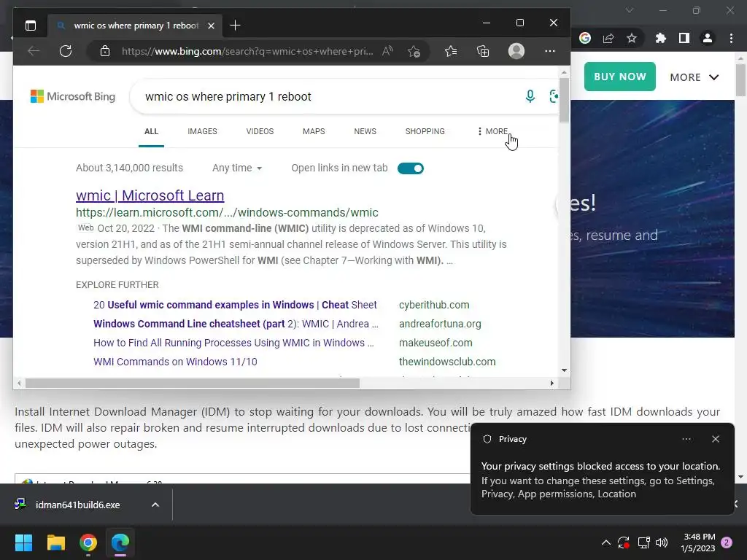Open Chrome profile icon

coord(708,38)
